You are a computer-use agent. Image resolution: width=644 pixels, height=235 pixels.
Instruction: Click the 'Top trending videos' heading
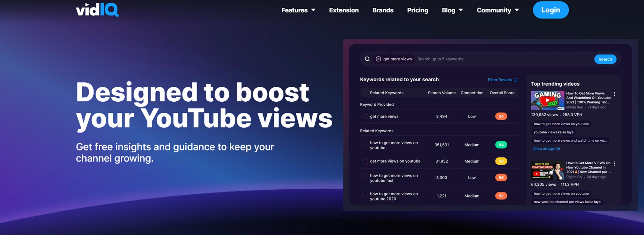click(555, 84)
